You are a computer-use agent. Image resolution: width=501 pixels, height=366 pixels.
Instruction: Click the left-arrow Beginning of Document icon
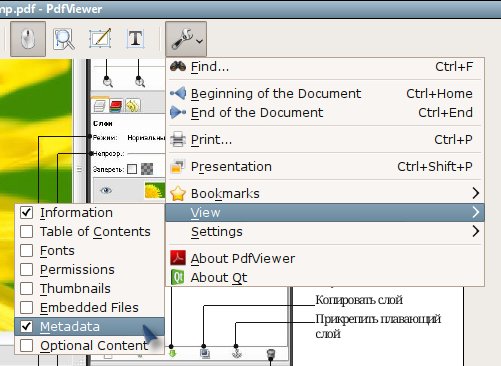pyautogui.click(x=178, y=93)
